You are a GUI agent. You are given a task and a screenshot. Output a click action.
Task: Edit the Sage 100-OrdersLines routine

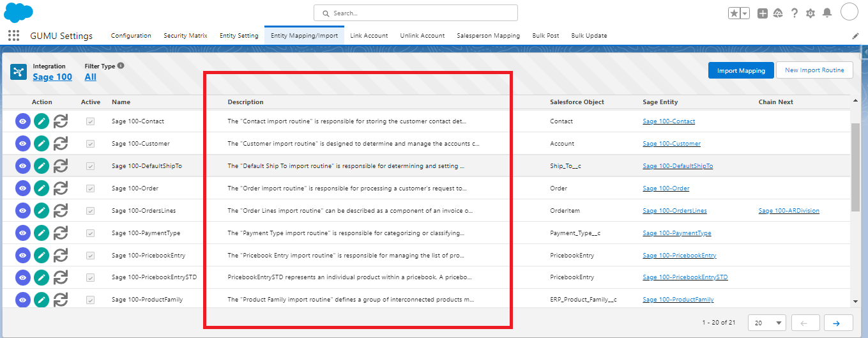pos(42,211)
